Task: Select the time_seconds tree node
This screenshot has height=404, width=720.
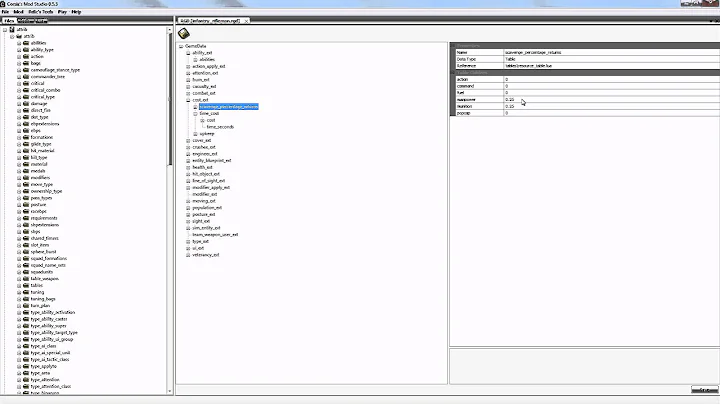Action: [220, 127]
